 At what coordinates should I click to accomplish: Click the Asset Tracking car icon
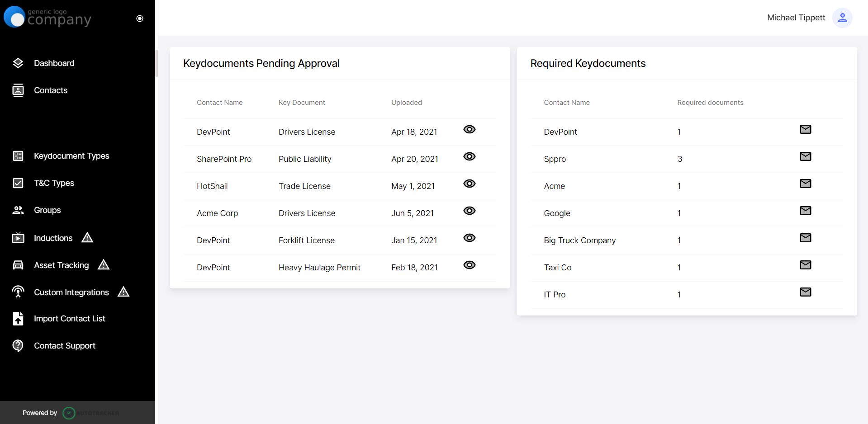click(x=18, y=265)
